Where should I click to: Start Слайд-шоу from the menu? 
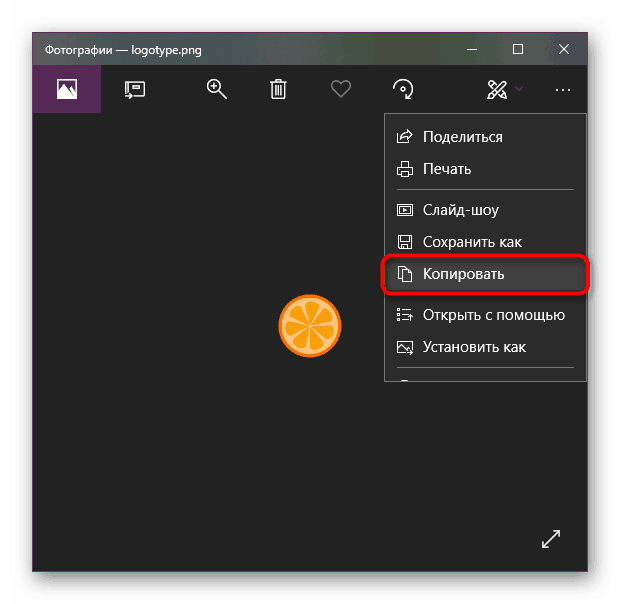point(460,211)
